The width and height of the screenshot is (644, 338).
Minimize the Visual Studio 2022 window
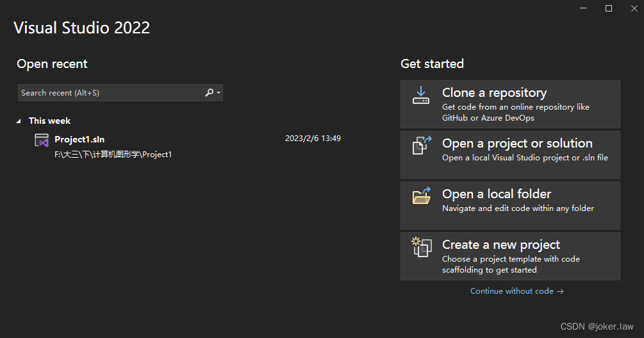coord(582,8)
